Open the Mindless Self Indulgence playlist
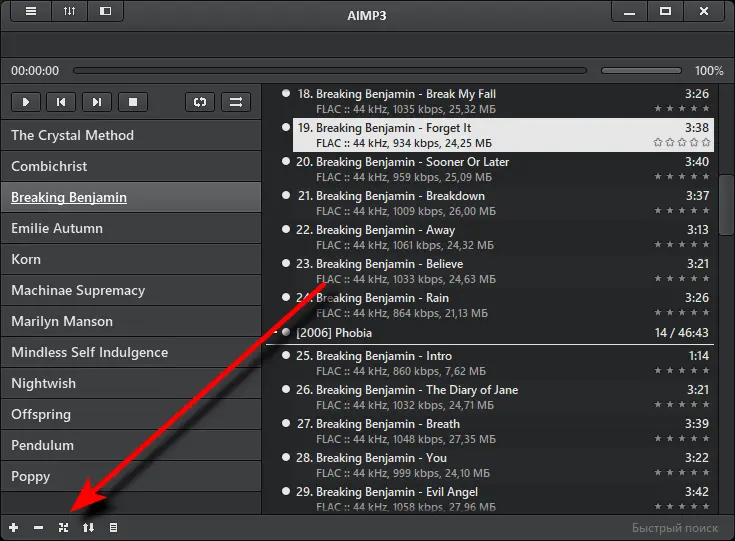The image size is (735, 541). (131, 352)
